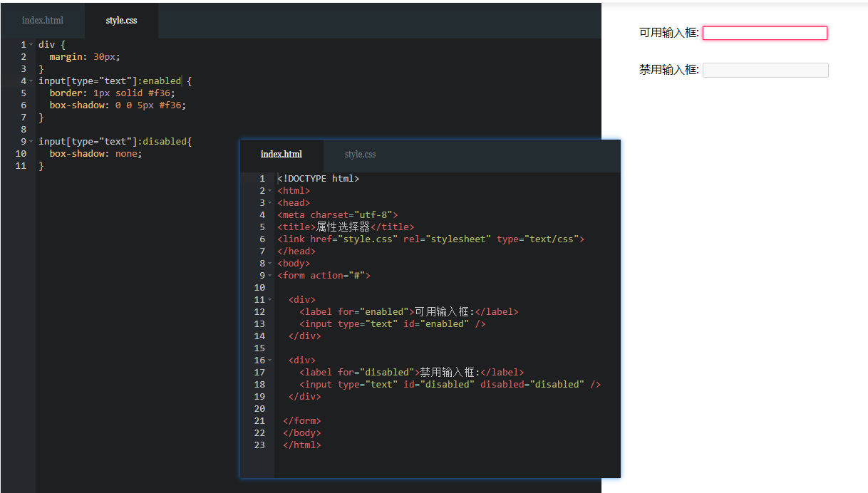This screenshot has width=868, height=493.
Task: Click the #f36 value on border line
Action: coord(161,93)
